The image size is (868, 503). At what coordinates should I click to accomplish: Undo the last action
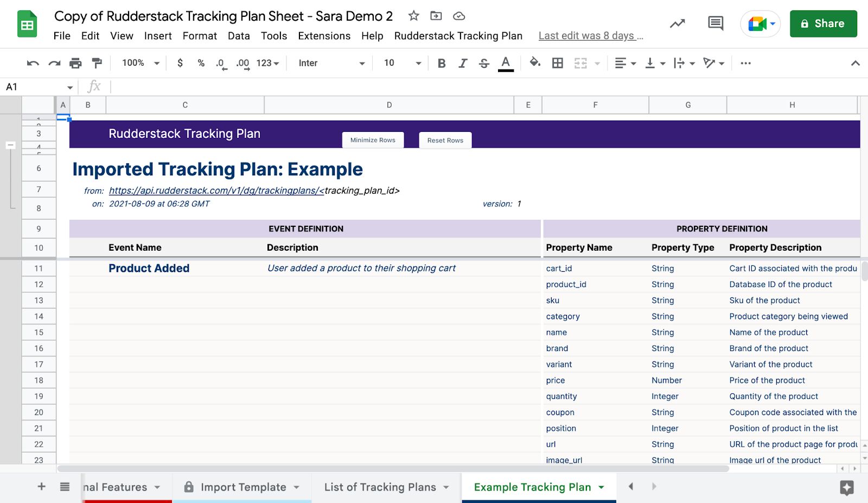click(33, 63)
